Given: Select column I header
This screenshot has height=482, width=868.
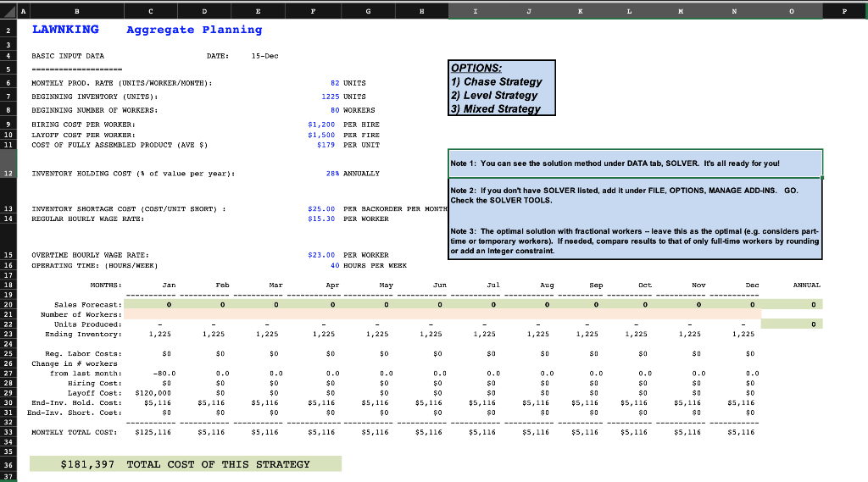Looking at the screenshot, I should [475, 11].
